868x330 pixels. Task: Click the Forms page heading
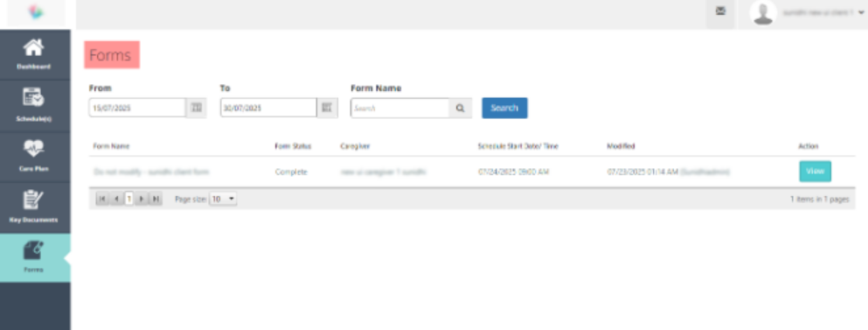110,55
